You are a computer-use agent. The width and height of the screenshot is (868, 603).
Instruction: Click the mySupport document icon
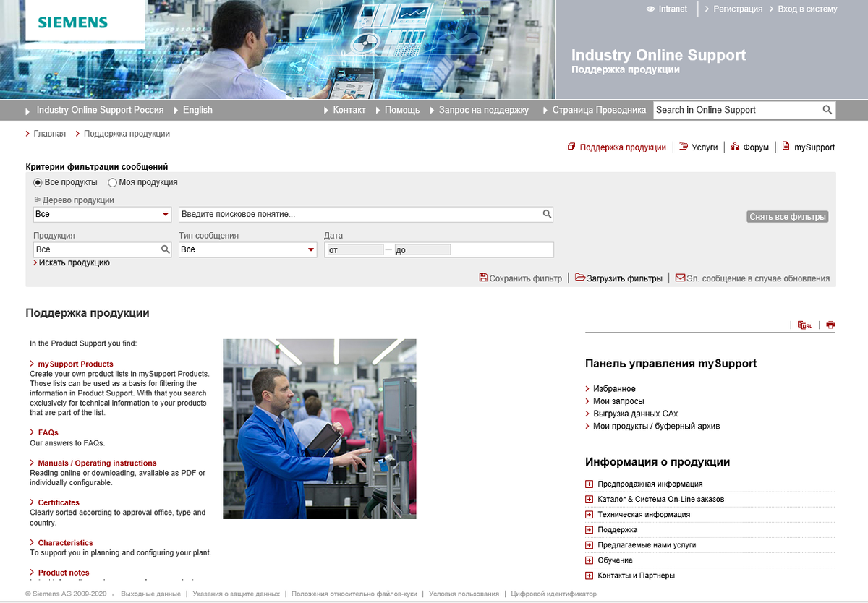point(786,146)
